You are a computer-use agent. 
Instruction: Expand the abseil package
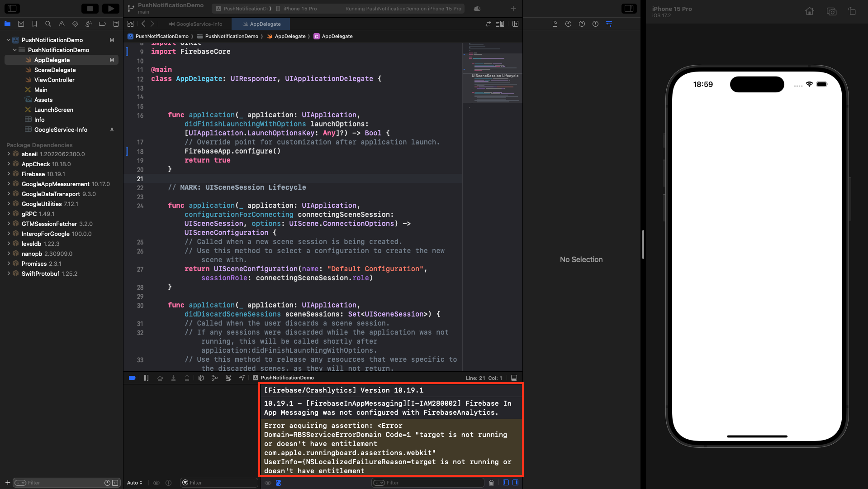[8, 154]
